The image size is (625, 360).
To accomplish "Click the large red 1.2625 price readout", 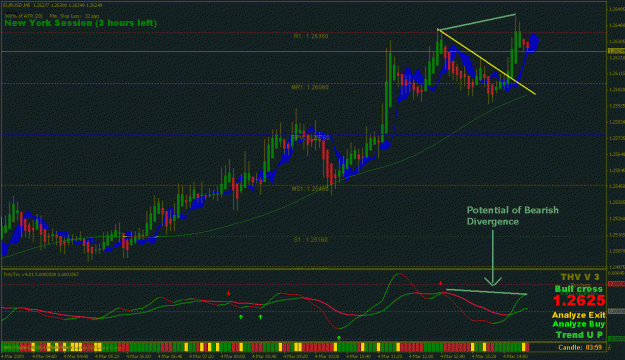I will click(x=579, y=301).
